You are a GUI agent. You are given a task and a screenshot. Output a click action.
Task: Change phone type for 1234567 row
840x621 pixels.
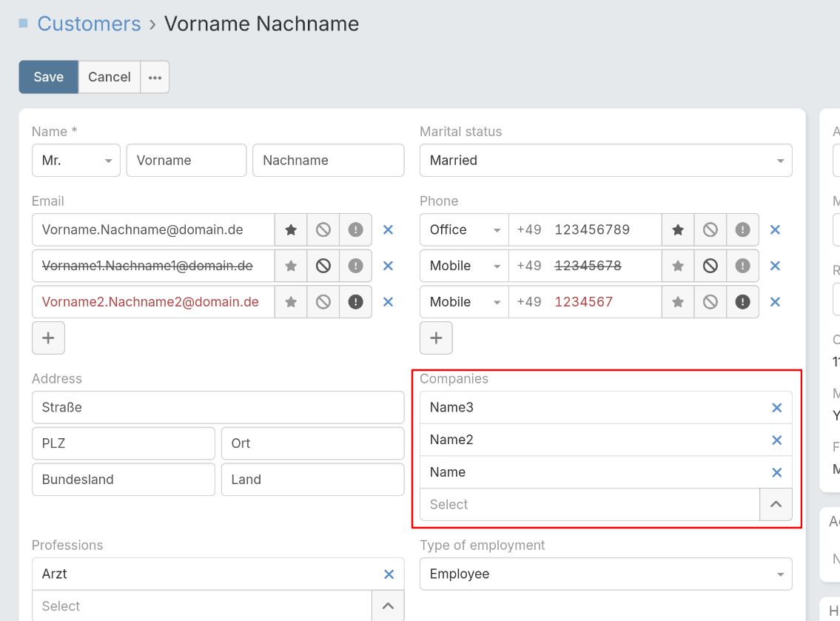pos(464,302)
